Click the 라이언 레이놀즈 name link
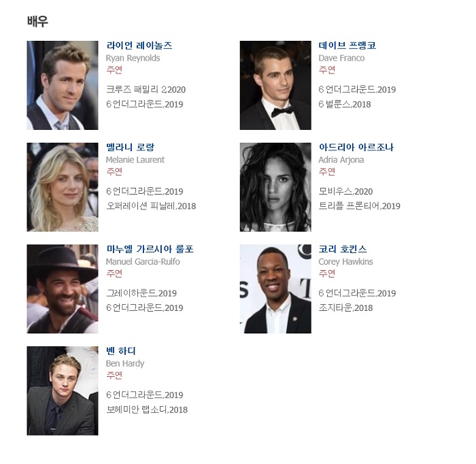 tap(139, 46)
